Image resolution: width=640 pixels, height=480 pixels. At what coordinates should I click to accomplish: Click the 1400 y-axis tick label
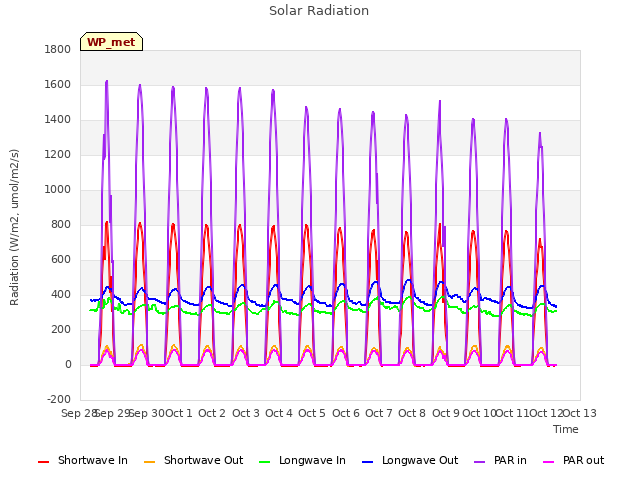pos(58,120)
